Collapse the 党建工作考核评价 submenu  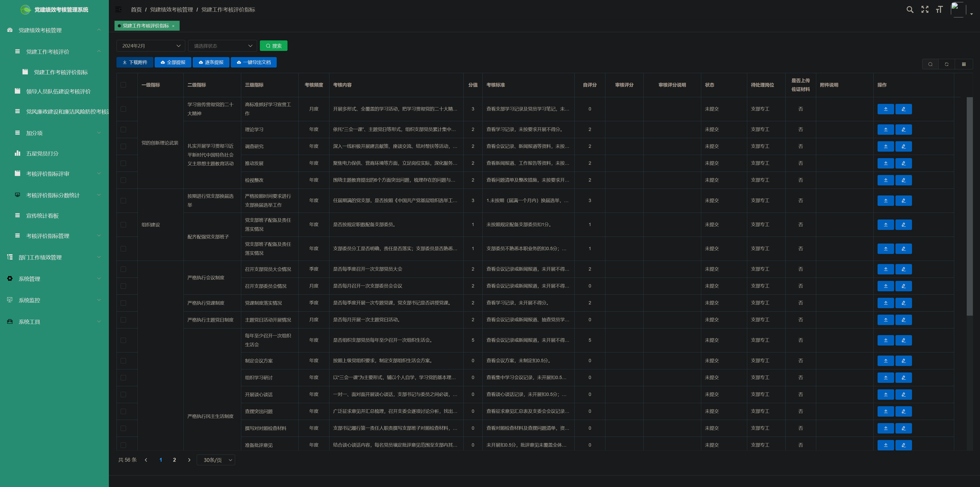click(54, 51)
